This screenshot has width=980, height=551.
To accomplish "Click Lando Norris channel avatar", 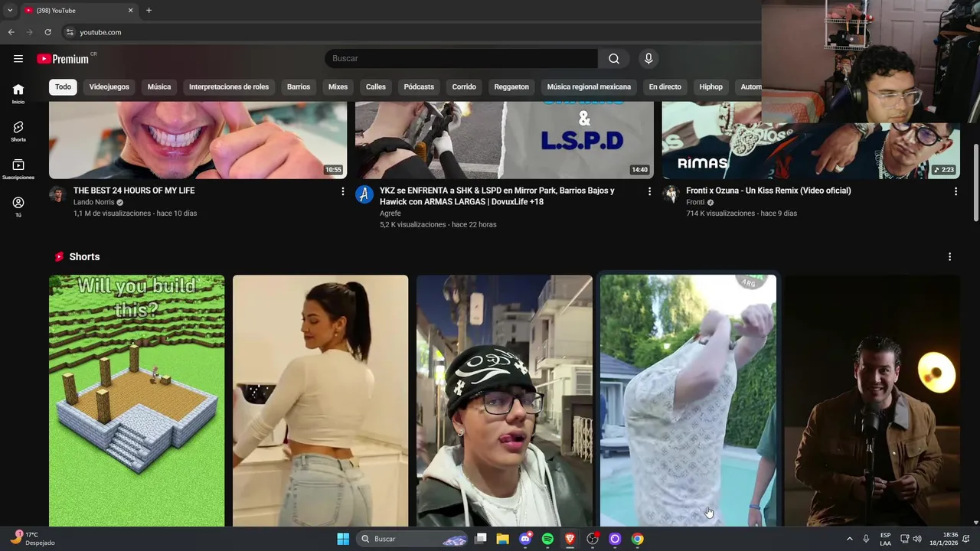I will pos(57,194).
